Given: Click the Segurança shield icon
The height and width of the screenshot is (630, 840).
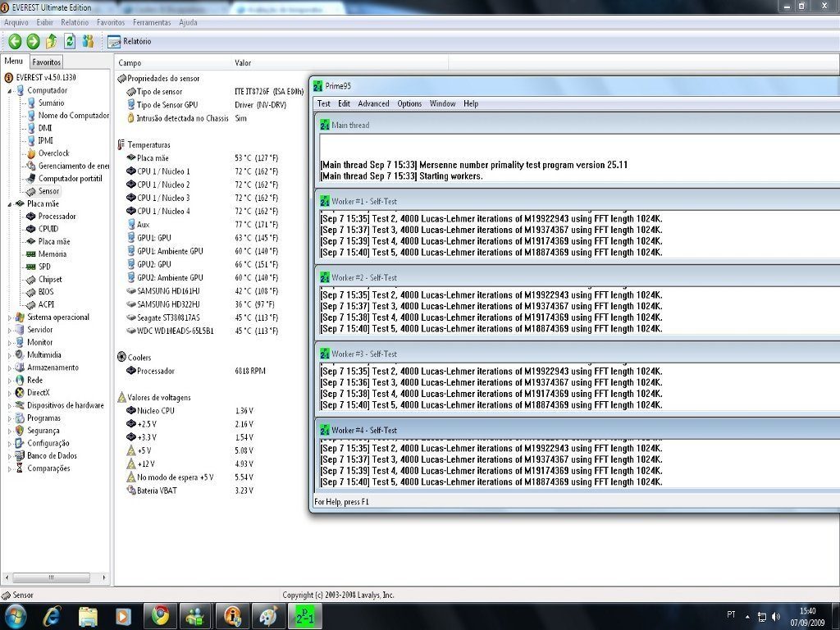Looking at the screenshot, I should click(x=20, y=431).
